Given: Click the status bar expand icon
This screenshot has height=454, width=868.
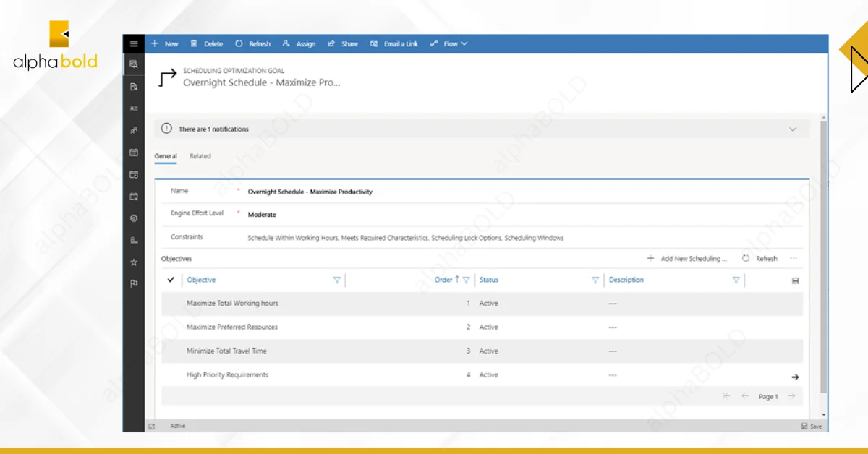Looking at the screenshot, I should (152, 427).
